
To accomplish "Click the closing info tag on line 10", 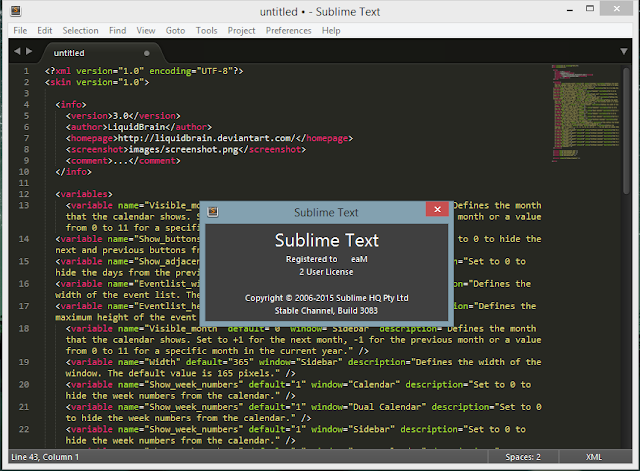I will point(73,172).
